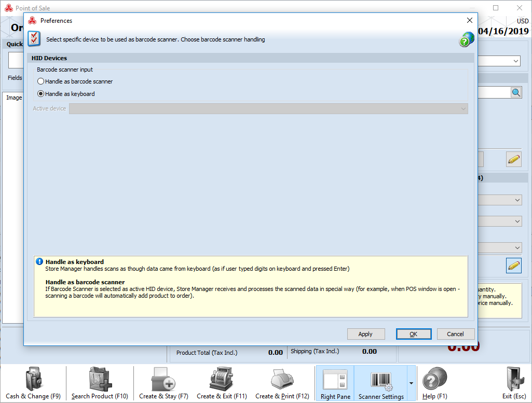Click Preferences checklist icon
The height and width of the screenshot is (403, 532).
coord(34,38)
